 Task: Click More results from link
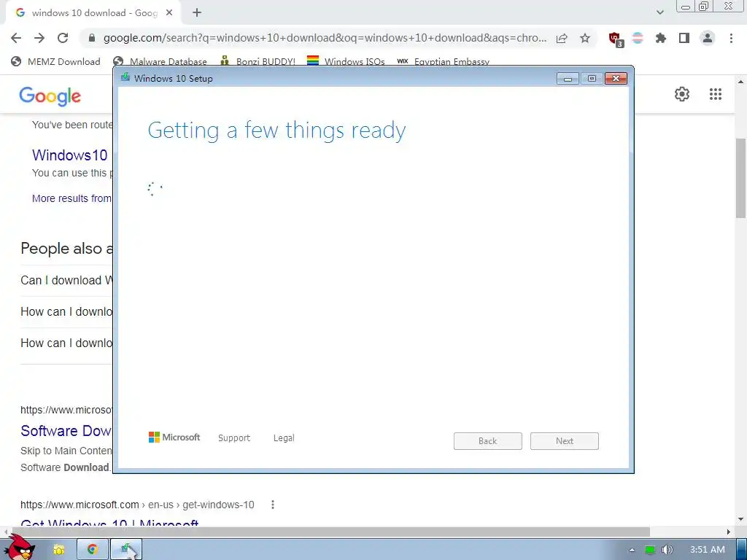(x=72, y=198)
